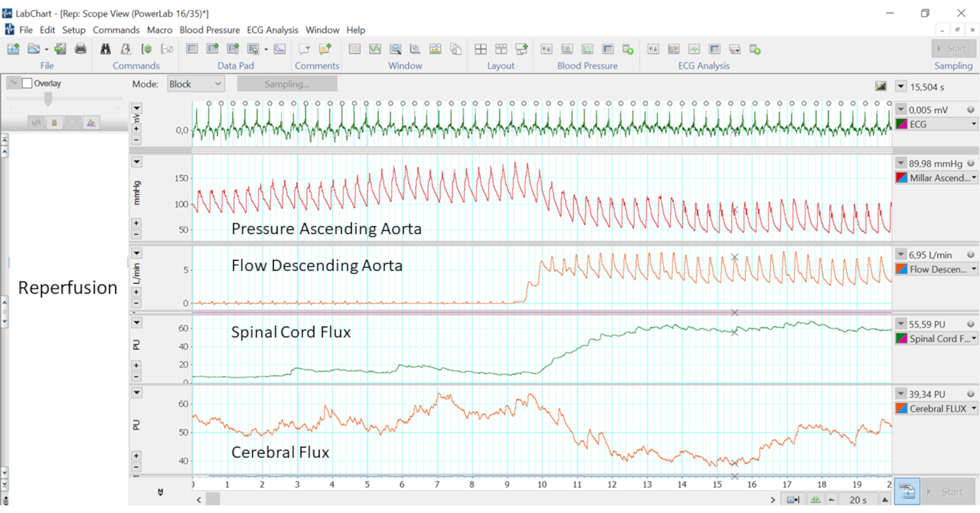Click the Find binoculars icon in Commands

(x=105, y=49)
